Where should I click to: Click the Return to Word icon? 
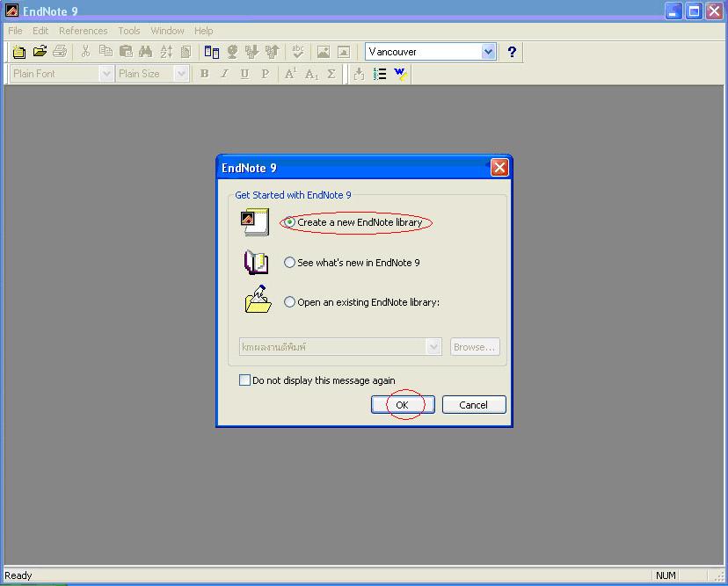400,74
